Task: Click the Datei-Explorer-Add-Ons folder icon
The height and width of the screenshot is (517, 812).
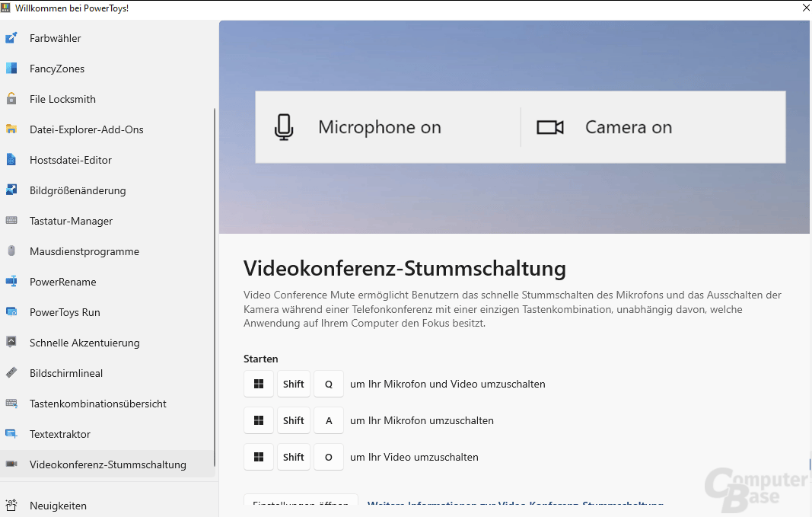Action: pyautogui.click(x=11, y=129)
